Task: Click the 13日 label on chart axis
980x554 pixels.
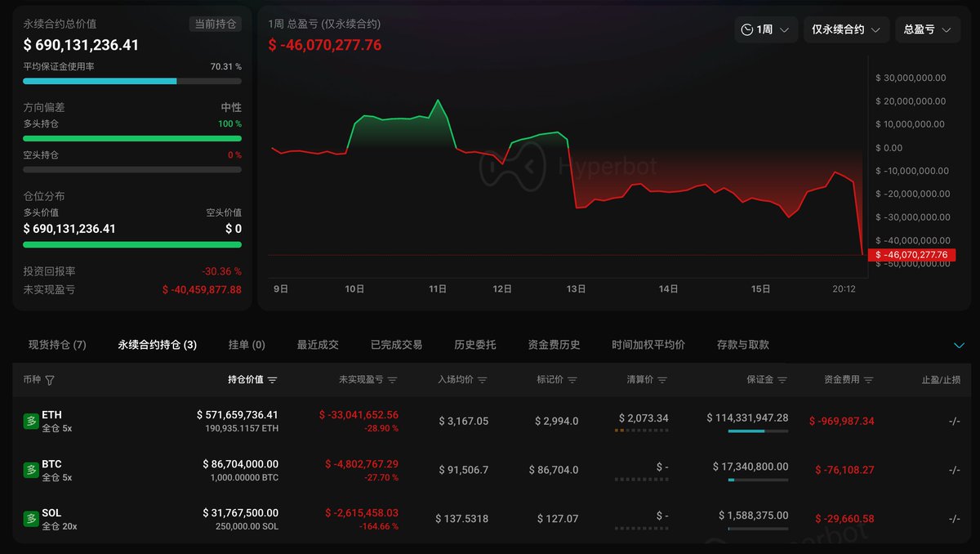Action: coord(576,288)
